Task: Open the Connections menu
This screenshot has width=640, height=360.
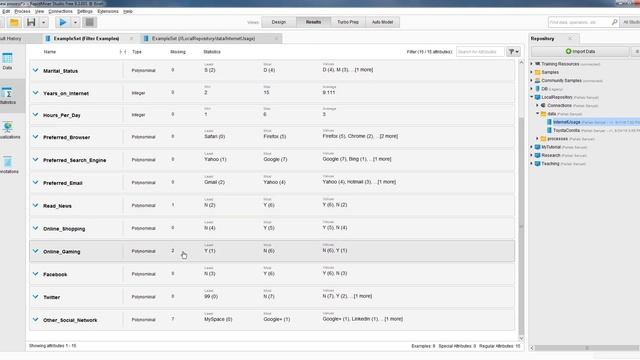Action: tap(60, 11)
